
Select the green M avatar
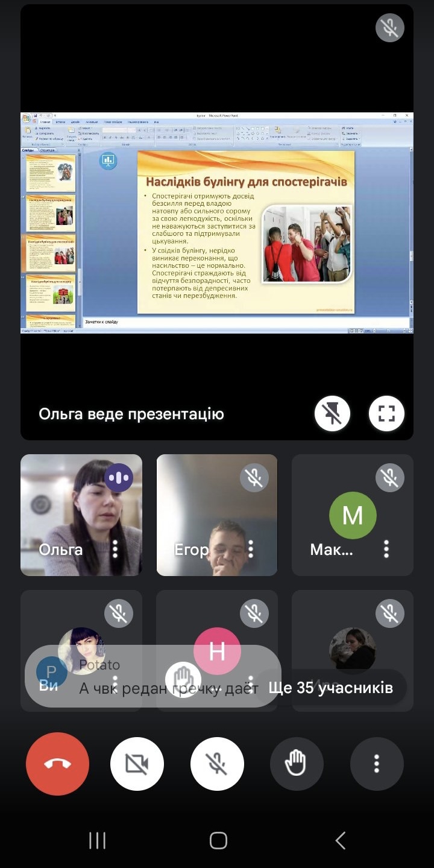coord(353,516)
